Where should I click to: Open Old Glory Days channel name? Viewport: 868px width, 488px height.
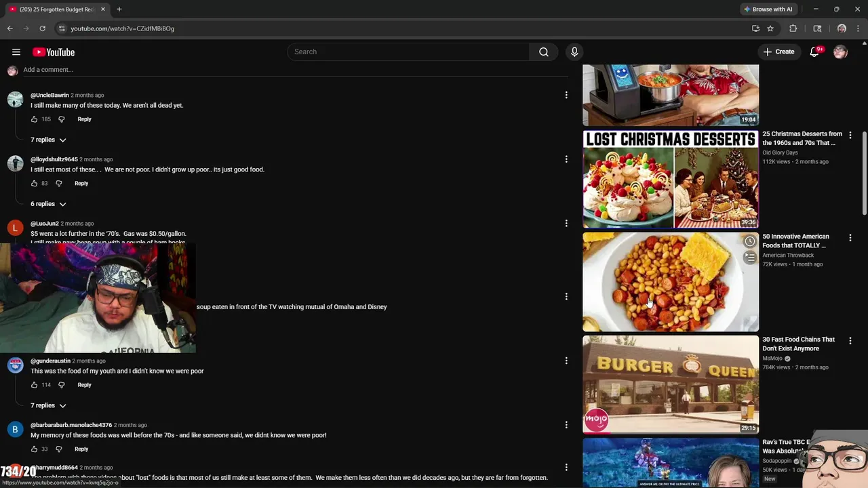(x=780, y=153)
